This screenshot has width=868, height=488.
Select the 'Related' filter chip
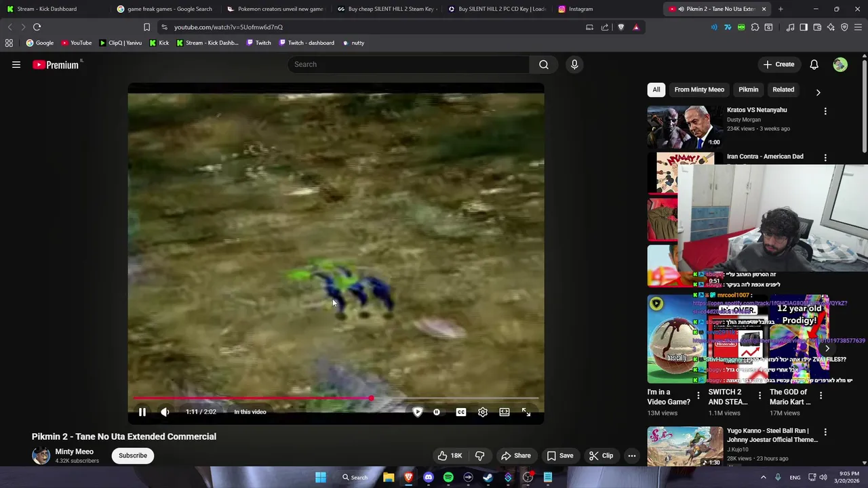point(783,89)
